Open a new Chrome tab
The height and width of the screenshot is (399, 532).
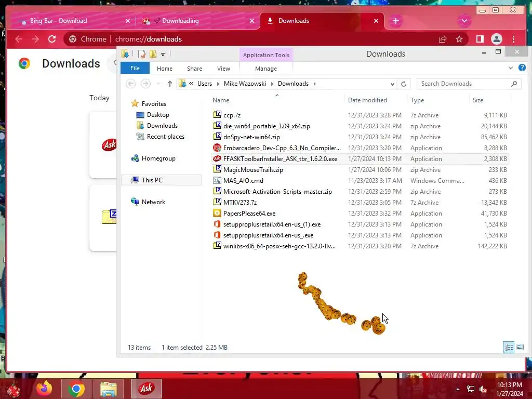[395, 21]
